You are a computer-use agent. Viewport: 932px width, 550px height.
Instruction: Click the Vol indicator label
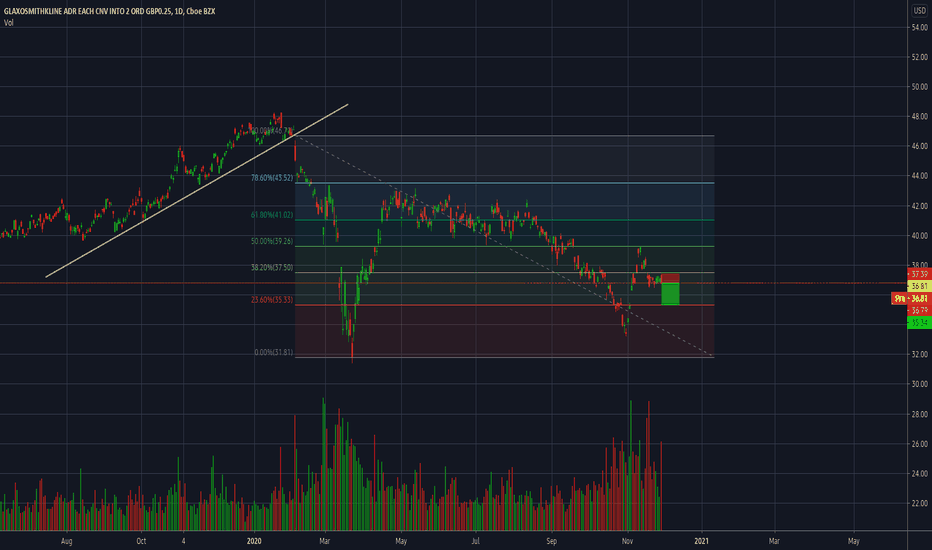pyautogui.click(x=8, y=23)
